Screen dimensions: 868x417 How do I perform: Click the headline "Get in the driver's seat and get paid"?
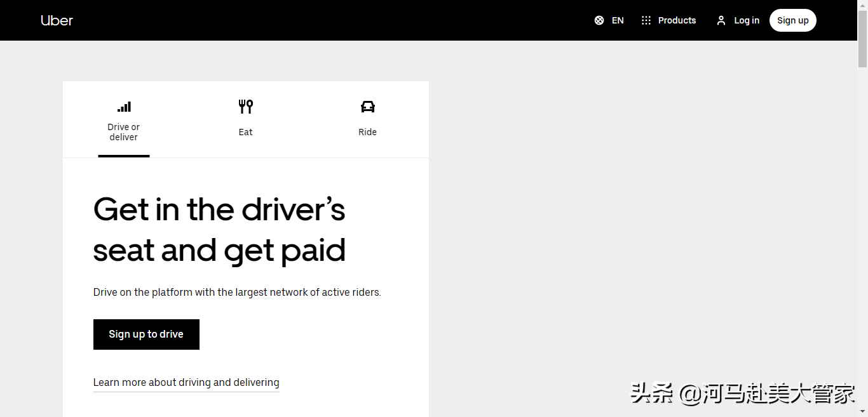[x=219, y=230]
